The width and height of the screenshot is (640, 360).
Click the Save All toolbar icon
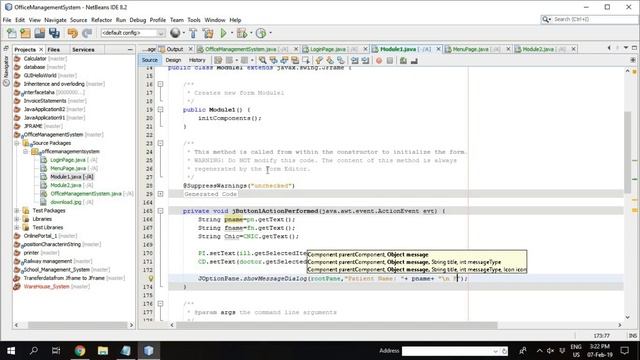coord(54,33)
